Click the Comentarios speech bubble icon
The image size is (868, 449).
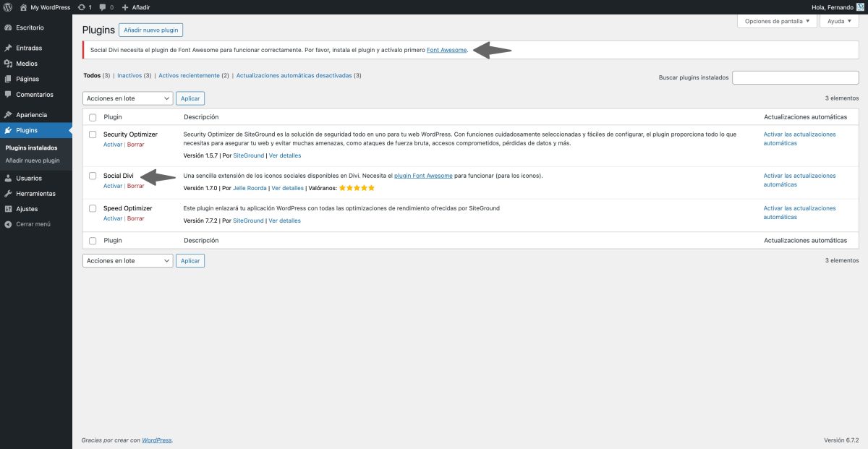point(8,94)
